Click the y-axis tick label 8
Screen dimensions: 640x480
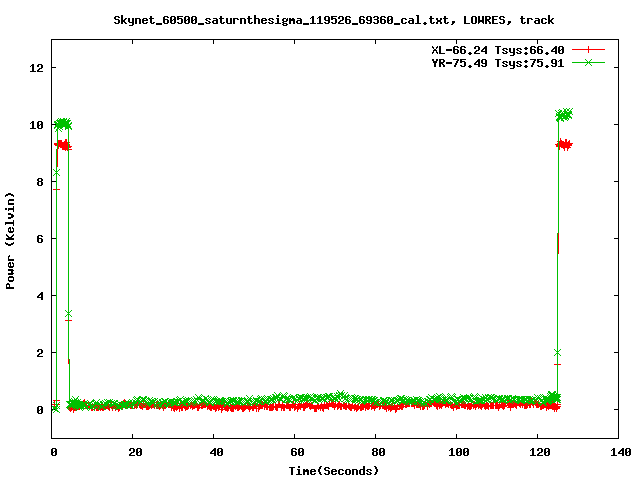point(40,182)
